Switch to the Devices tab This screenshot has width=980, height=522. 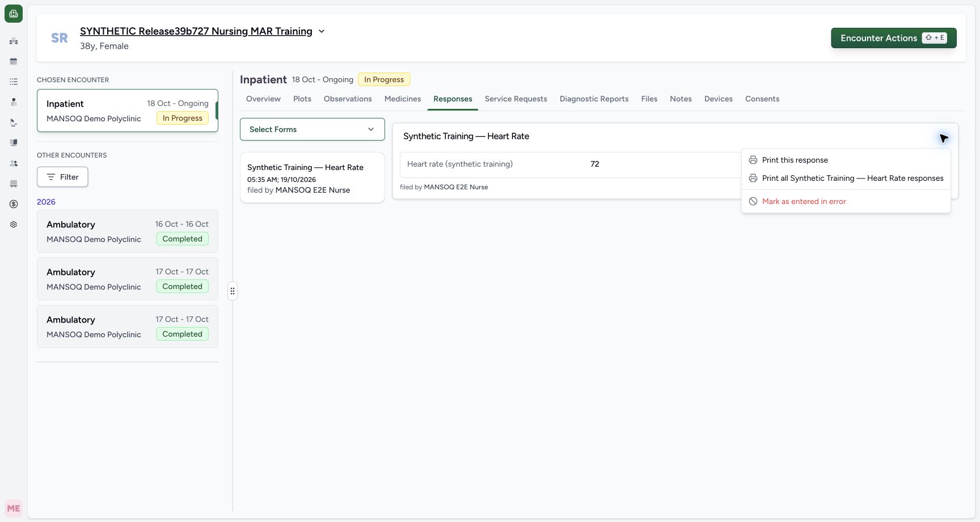click(x=719, y=99)
